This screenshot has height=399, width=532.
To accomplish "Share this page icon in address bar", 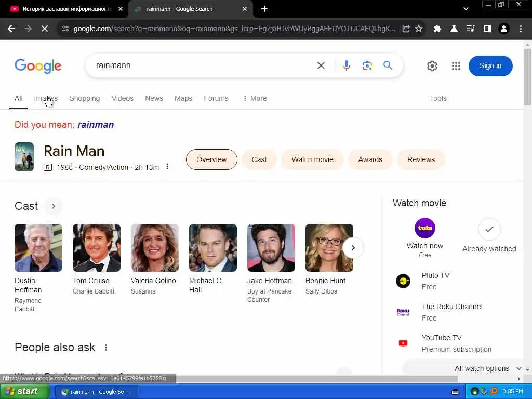I will (406, 29).
